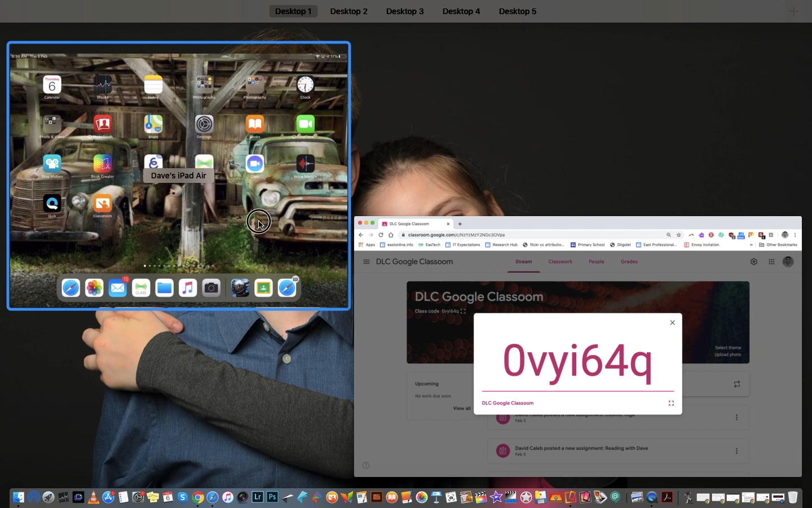The image size is (812, 508).
Task: Add a new desktop with plus button
Action: pos(793,11)
